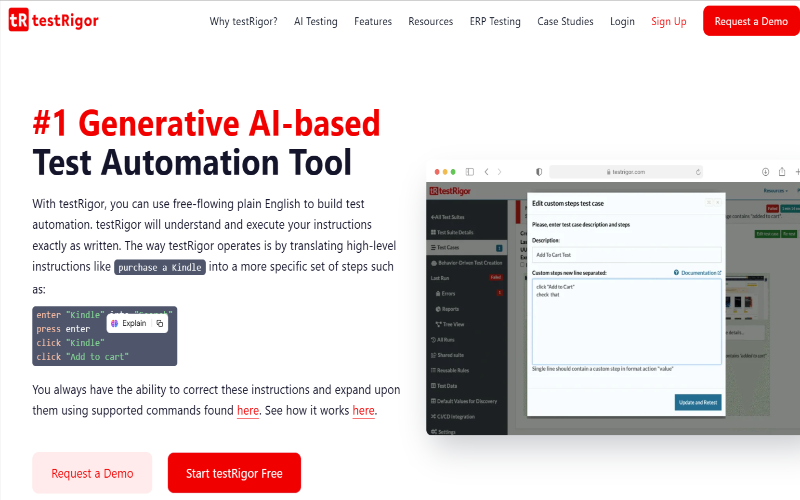Click sidebar toggle icon in demo browser toolbar
The width and height of the screenshot is (800, 500).
pos(470,172)
